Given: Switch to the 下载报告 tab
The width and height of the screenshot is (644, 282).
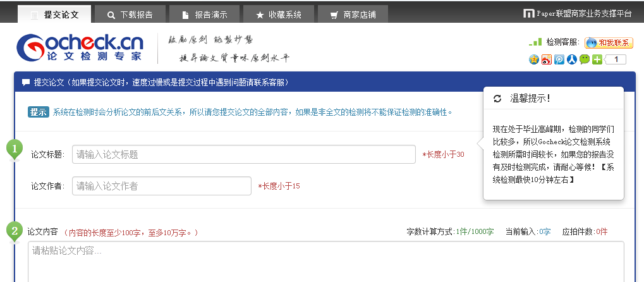Looking at the screenshot, I should 130,14.
